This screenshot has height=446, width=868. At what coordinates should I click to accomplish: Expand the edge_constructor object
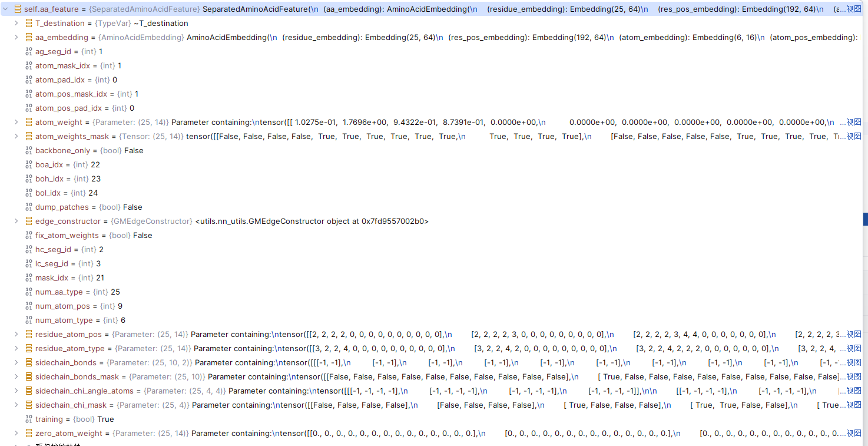click(17, 221)
